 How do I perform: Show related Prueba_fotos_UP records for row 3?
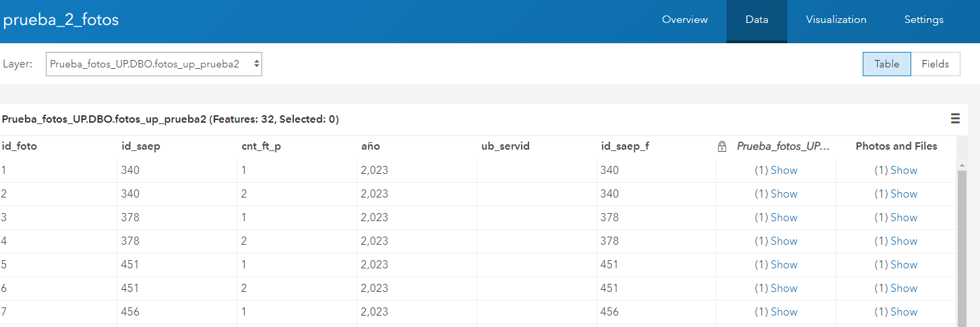pos(776,218)
